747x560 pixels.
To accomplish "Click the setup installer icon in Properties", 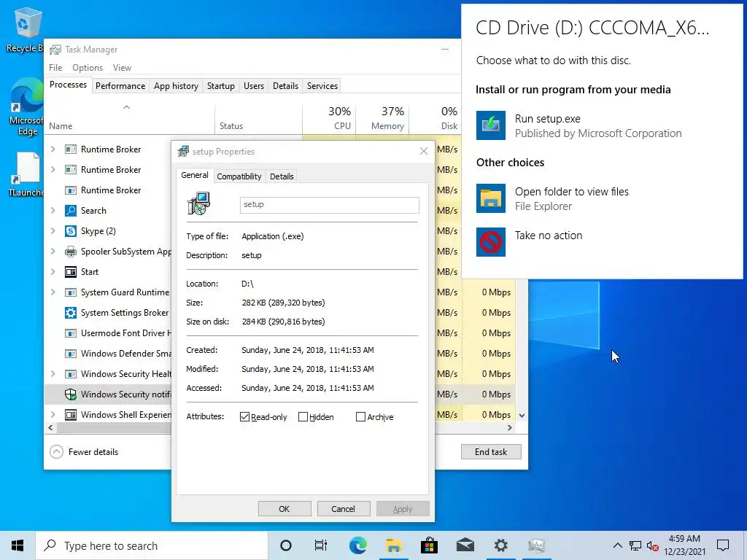I will coord(198,204).
